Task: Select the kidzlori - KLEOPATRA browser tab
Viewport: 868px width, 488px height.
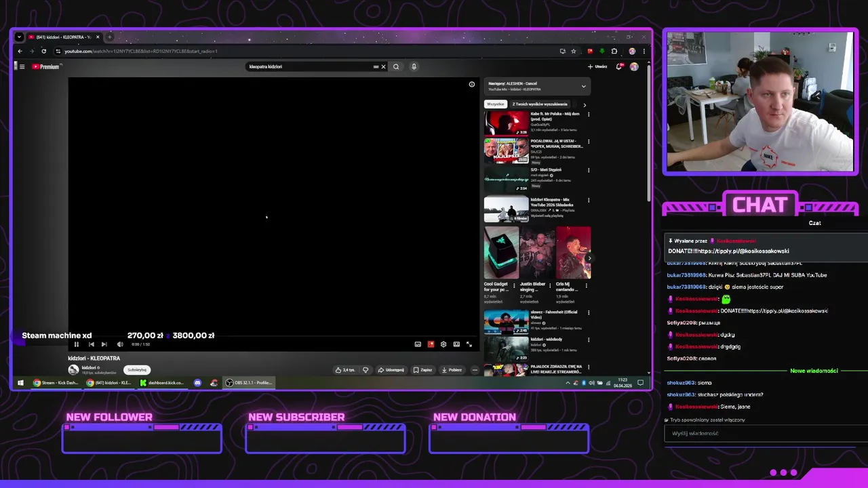Action: pos(64,37)
